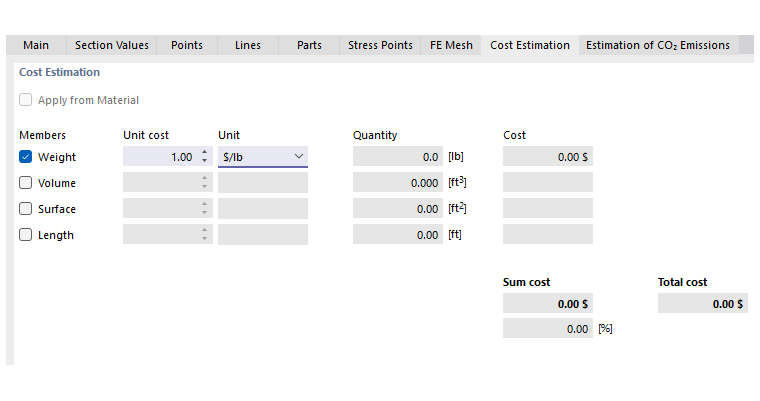Screen dimensions: 760x401
Task: Enable the Volume checkbox
Action: (26, 183)
